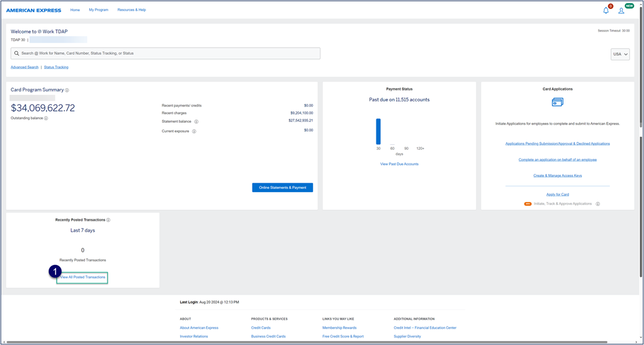
Task: Click the American Express logo
Action: pos(34,10)
